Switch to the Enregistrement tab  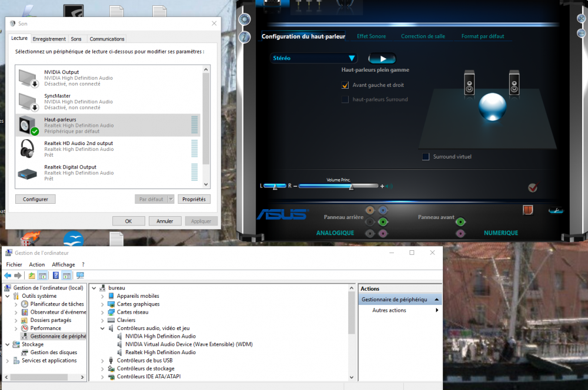pyautogui.click(x=49, y=39)
